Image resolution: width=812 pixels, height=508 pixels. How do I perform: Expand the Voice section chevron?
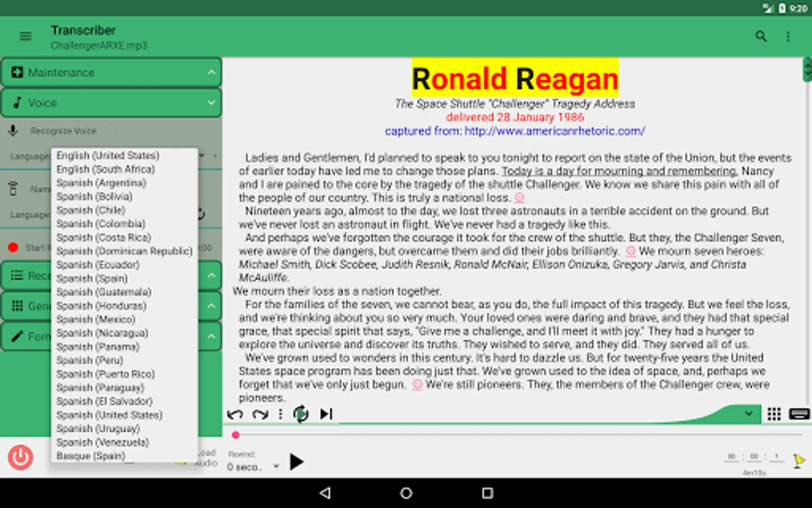pyautogui.click(x=211, y=103)
